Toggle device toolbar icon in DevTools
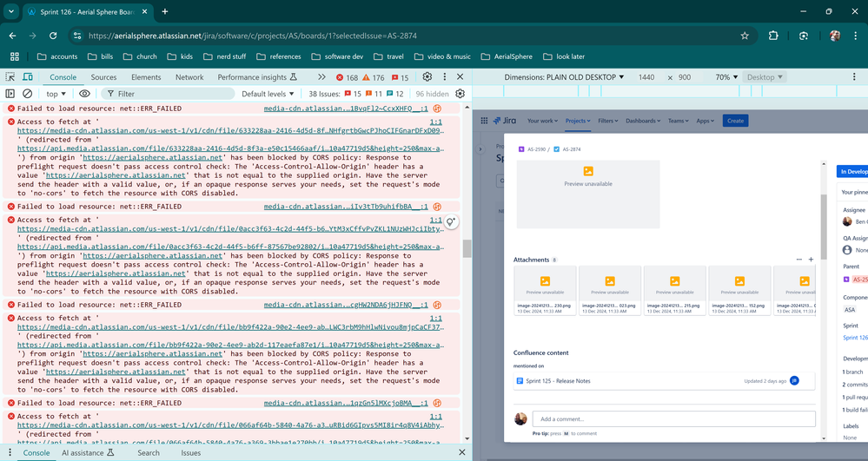The height and width of the screenshot is (461, 868). pyautogui.click(x=27, y=77)
